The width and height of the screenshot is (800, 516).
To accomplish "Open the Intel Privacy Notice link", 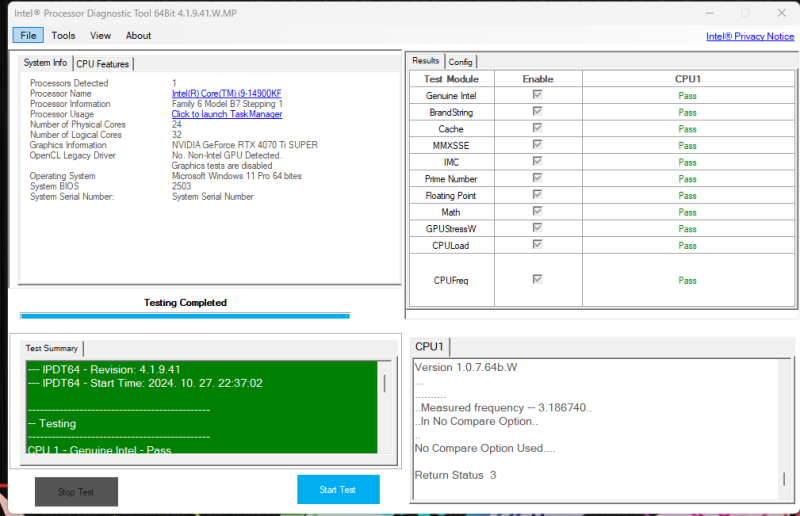I will [750, 36].
